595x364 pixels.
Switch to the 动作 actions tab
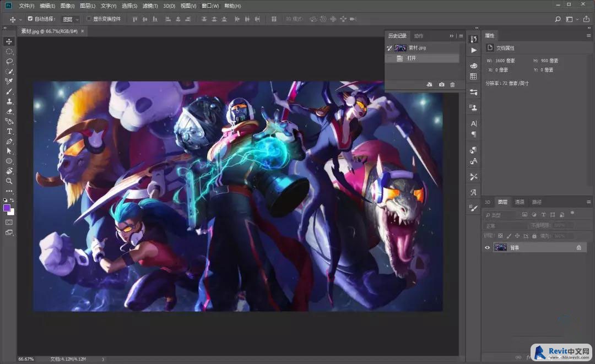[x=419, y=36]
